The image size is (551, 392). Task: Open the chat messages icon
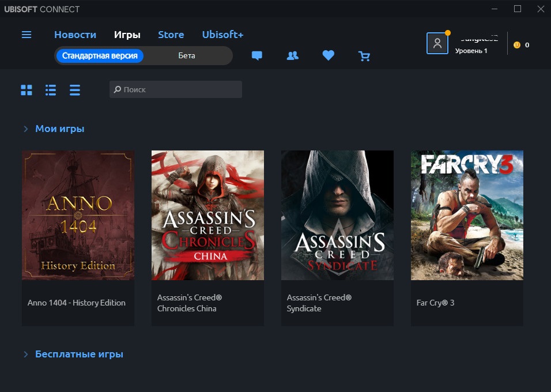257,55
